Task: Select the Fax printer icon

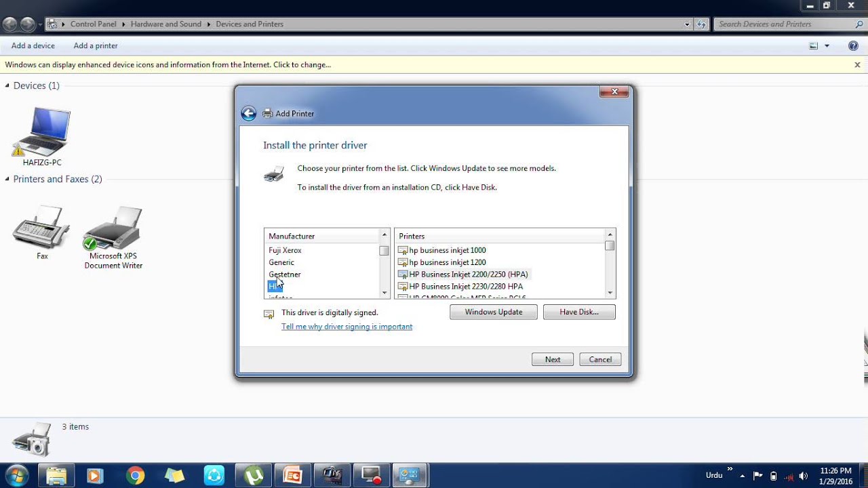Action: 41,227
